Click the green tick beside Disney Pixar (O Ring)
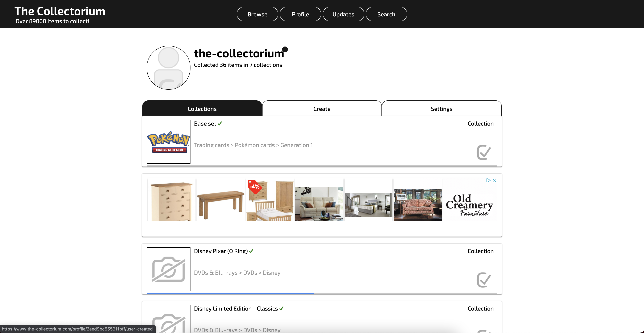 click(251, 251)
